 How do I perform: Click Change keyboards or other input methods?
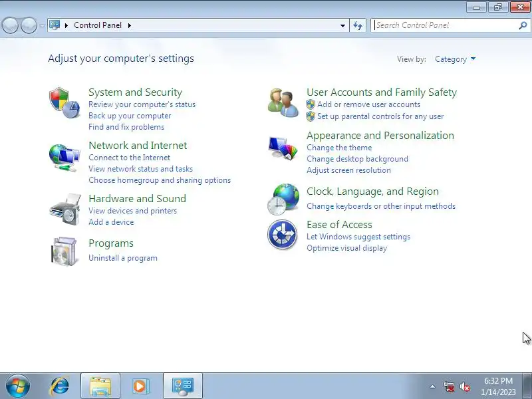(381, 206)
